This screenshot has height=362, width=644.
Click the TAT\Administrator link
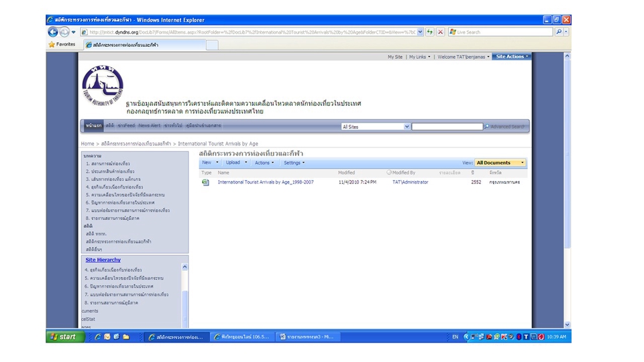tap(410, 182)
